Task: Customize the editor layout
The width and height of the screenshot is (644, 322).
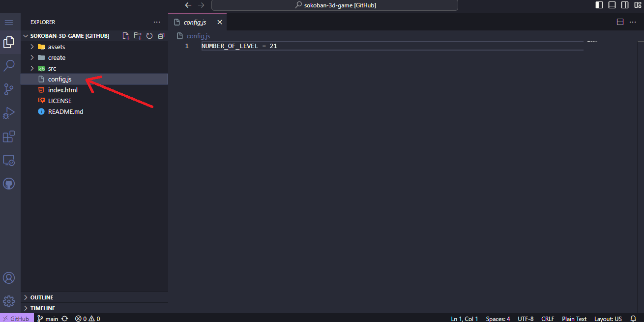Action: 638,5
